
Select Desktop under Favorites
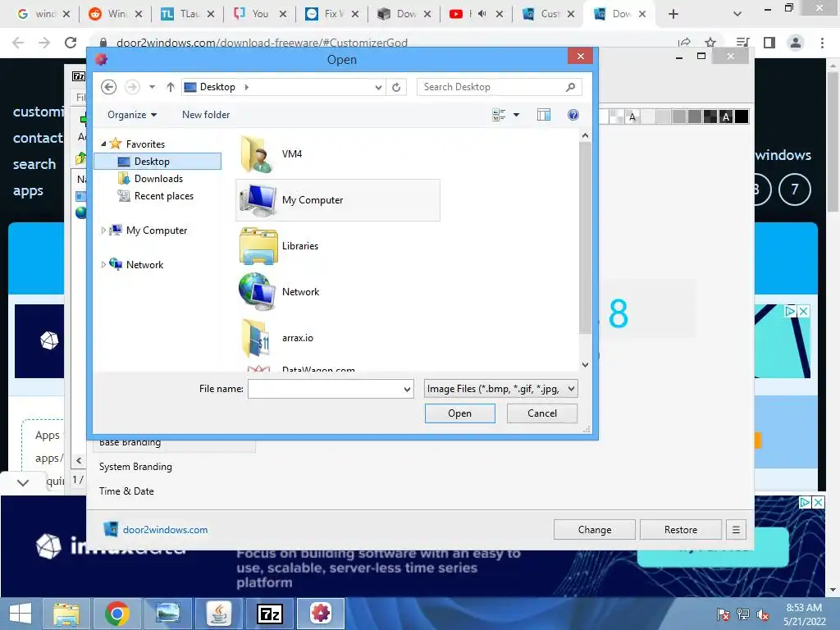click(157, 162)
